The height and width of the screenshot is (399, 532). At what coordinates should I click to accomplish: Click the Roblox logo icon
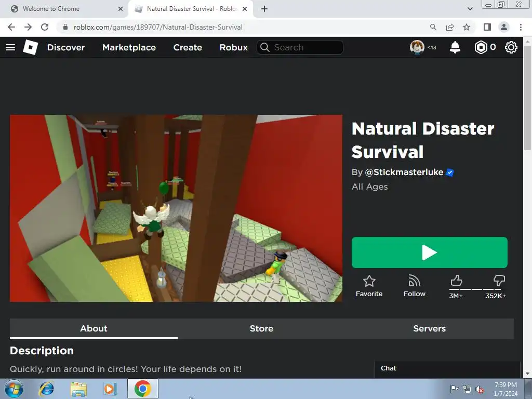pos(31,47)
